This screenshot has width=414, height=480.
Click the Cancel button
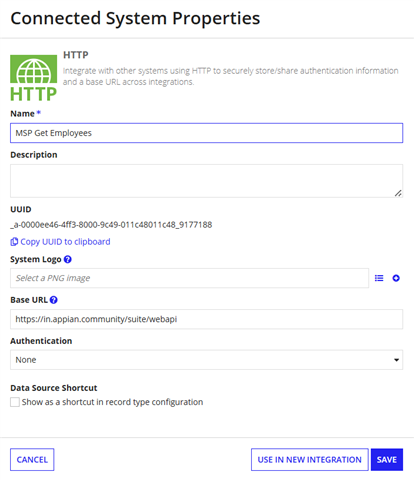click(x=32, y=460)
